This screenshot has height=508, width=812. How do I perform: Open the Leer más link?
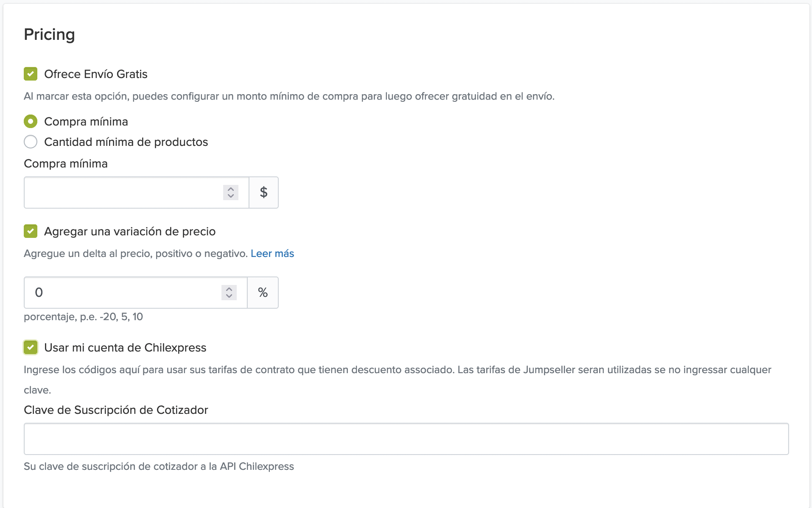[x=272, y=254]
